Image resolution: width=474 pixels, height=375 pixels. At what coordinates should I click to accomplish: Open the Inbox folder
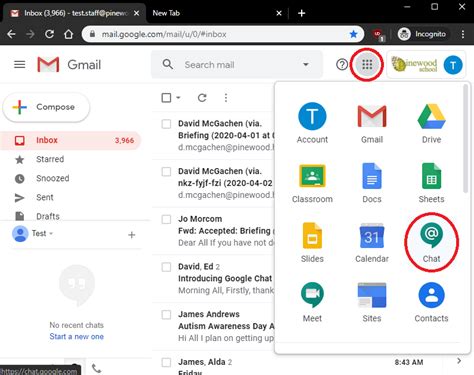(x=70, y=140)
